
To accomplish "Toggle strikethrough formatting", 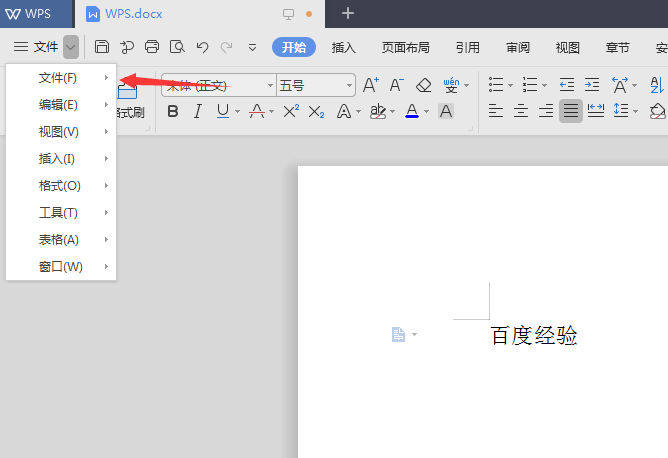I will tap(257, 112).
